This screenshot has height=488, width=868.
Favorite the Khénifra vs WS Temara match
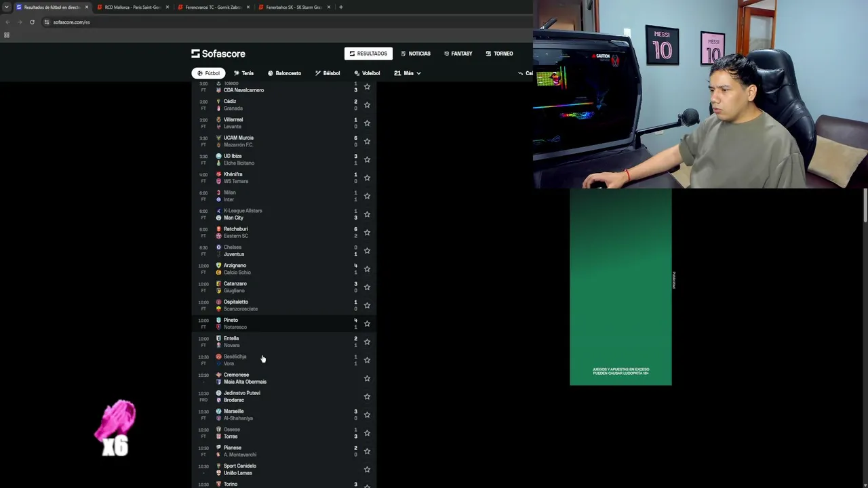tap(367, 178)
